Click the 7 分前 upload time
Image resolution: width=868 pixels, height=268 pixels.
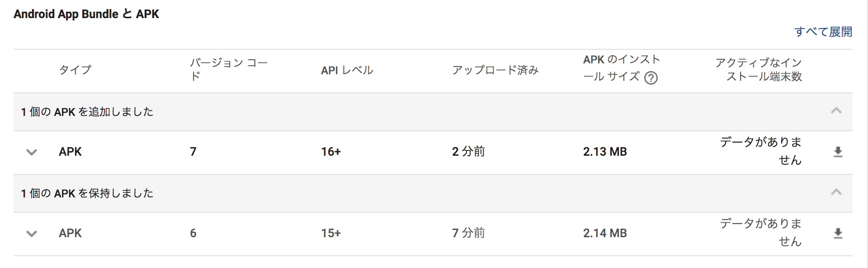pyautogui.click(x=468, y=233)
